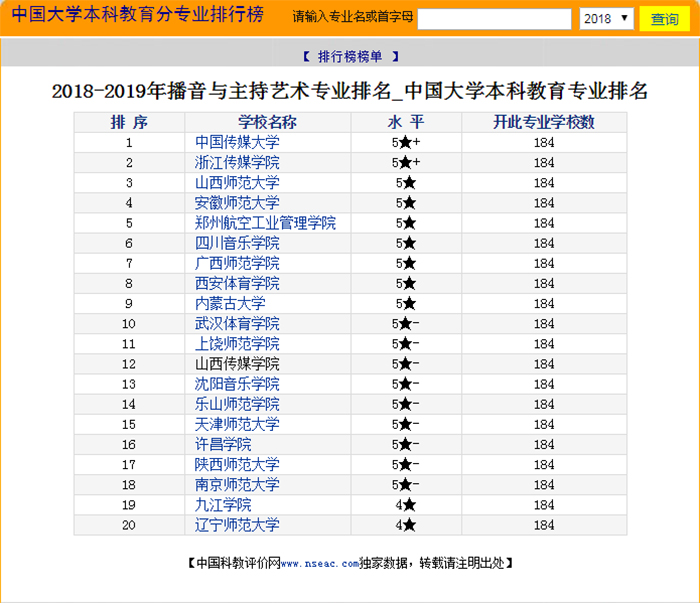Select 沈阳音乐学院 from the ranking
The height and width of the screenshot is (603, 700).
pyautogui.click(x=237, y=384)
